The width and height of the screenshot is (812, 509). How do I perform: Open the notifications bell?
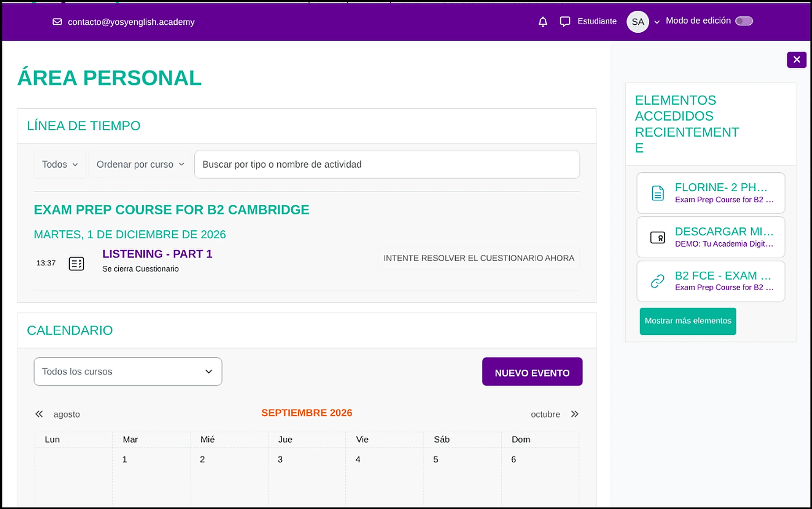(543, 22)
